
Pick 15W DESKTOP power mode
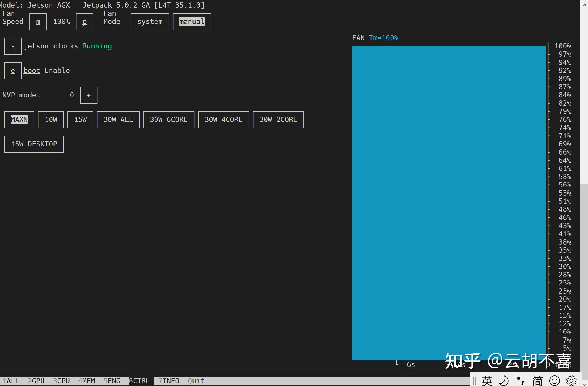pos(34,144)
